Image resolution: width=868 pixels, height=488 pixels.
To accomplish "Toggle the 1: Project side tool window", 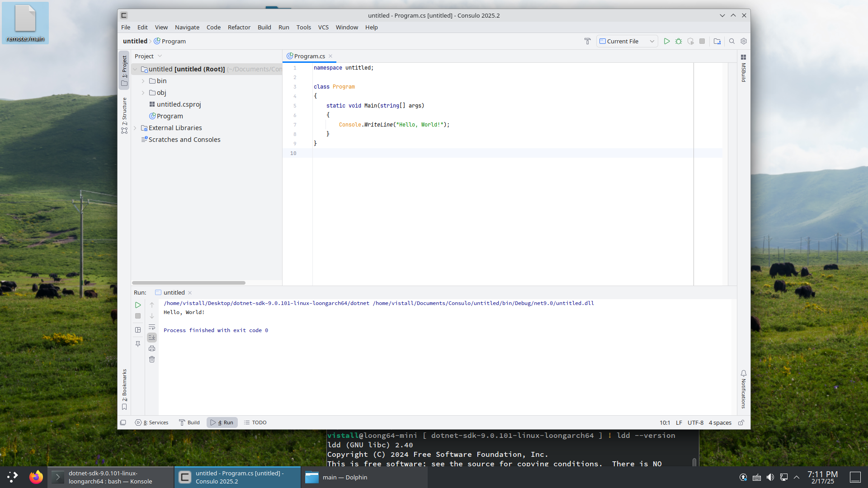I will 124,70.
